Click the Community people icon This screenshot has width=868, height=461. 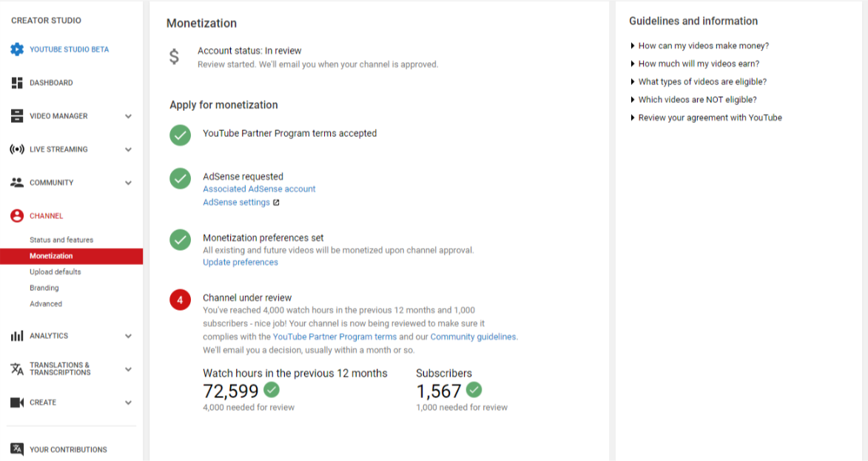click(x=17, y=183)
